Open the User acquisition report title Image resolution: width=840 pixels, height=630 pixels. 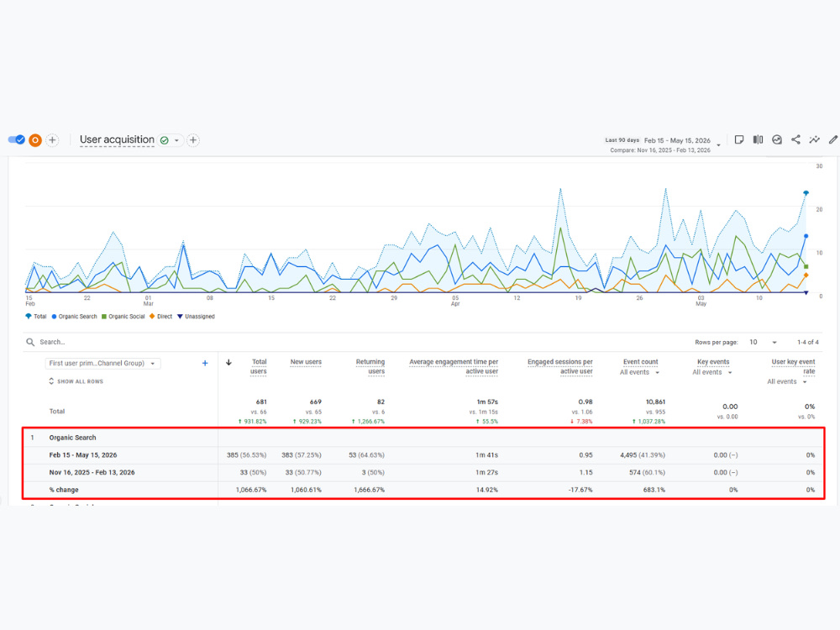117,139
